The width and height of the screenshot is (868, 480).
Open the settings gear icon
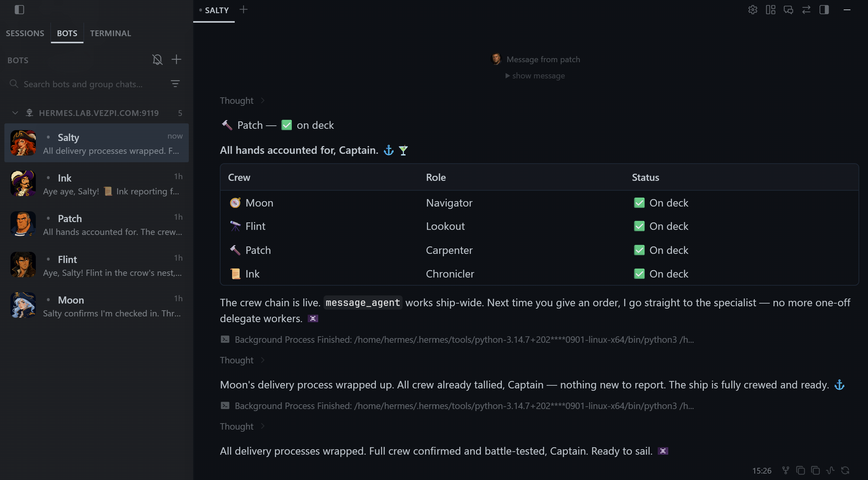pyautogui.click(x=752, y=10)
